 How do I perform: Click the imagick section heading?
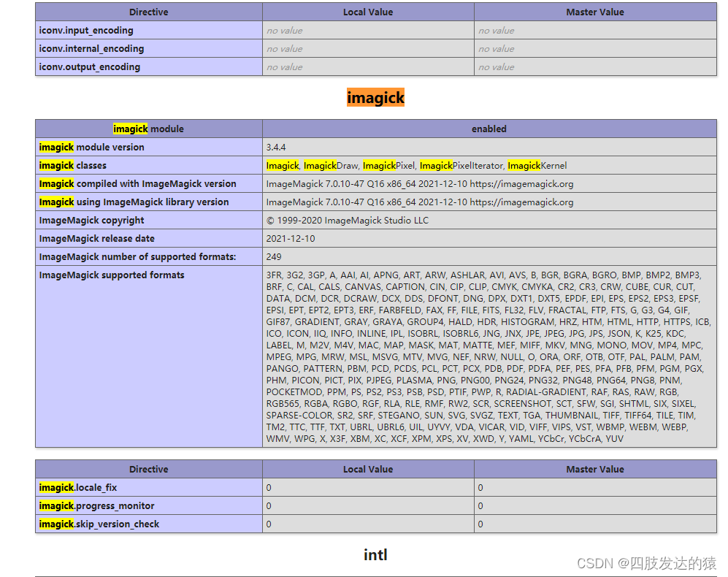[375, 98]
